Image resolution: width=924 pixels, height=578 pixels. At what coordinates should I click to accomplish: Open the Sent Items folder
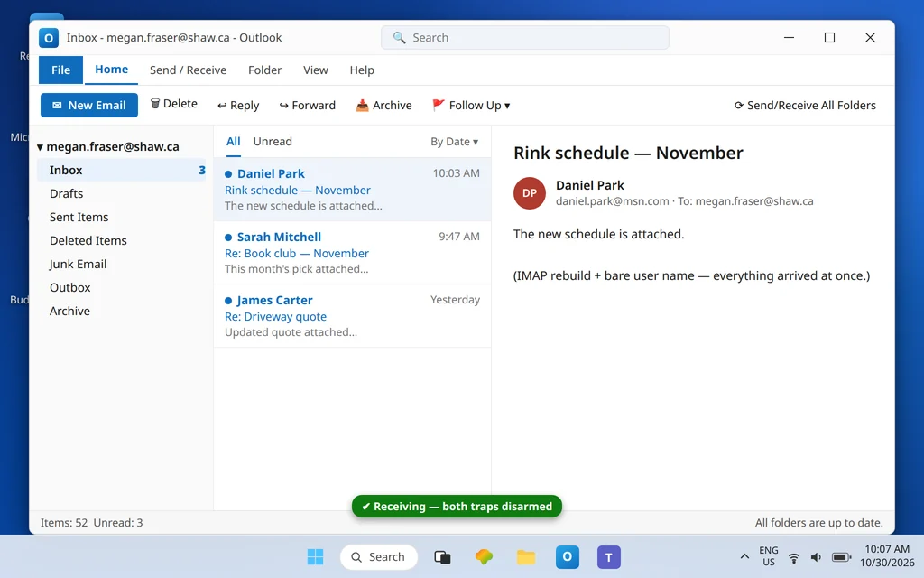pos(122,217)
